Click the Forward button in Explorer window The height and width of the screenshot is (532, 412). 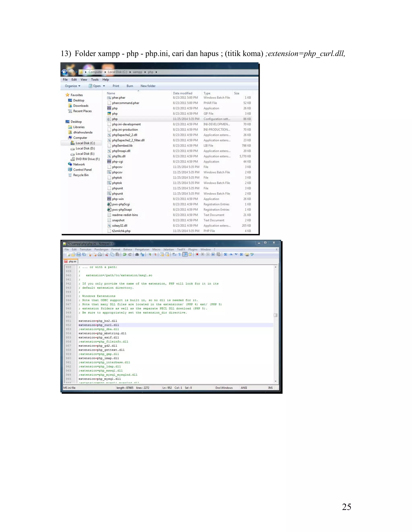71,72
